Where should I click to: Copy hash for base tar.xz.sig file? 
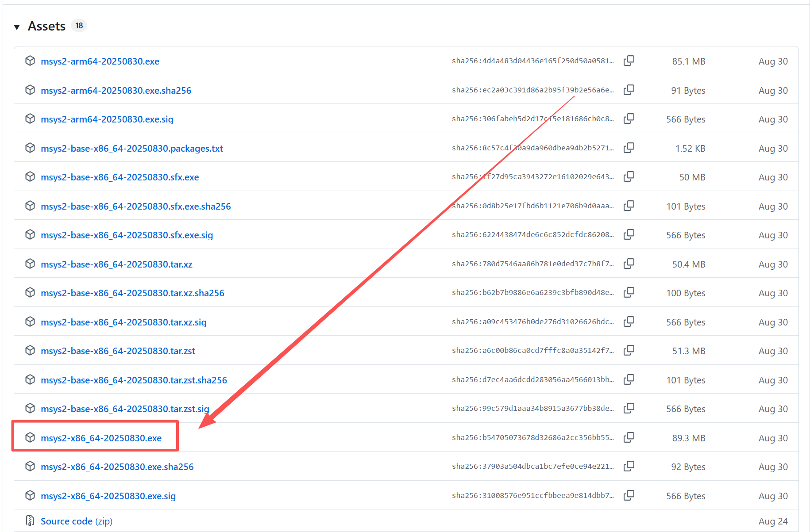pyautogui.click(x=629, y=321)
